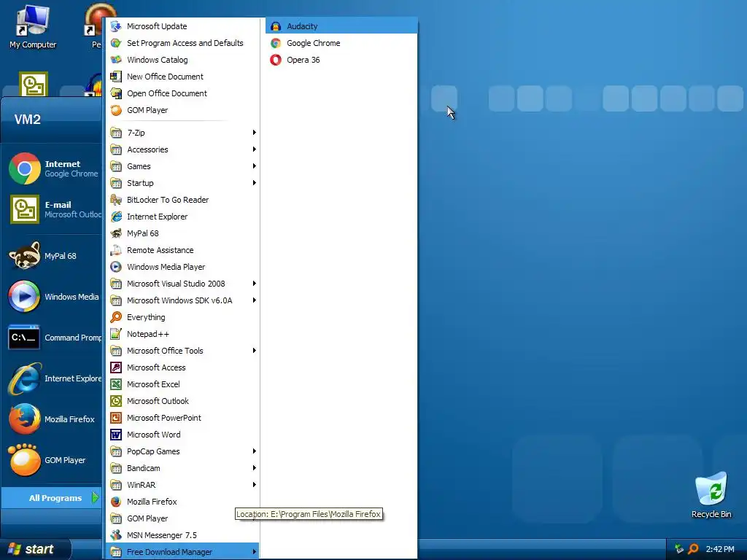Launch Internet Explorer from All Programs list
Viewport: 747px width, 560px height.
coord(183,216)
